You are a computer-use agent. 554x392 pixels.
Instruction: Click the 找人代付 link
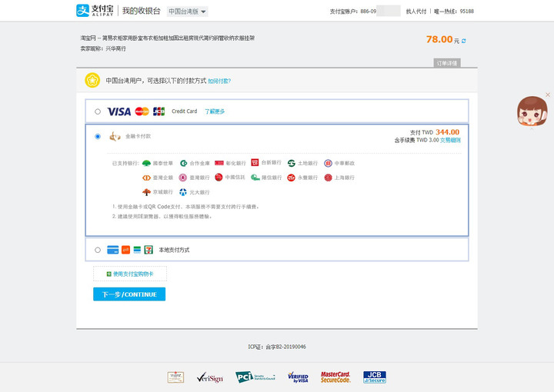tap(416, 12)
